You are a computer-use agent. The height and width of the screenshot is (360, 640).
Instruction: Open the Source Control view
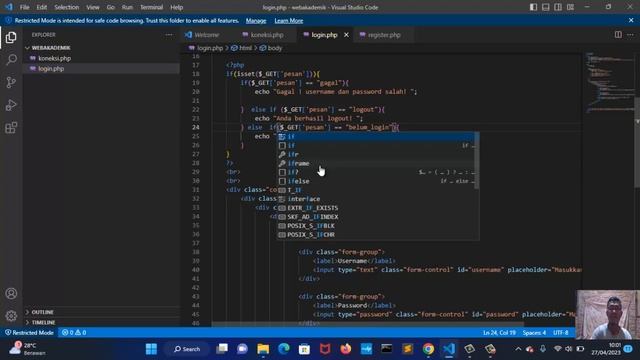(x=11, y=82)
